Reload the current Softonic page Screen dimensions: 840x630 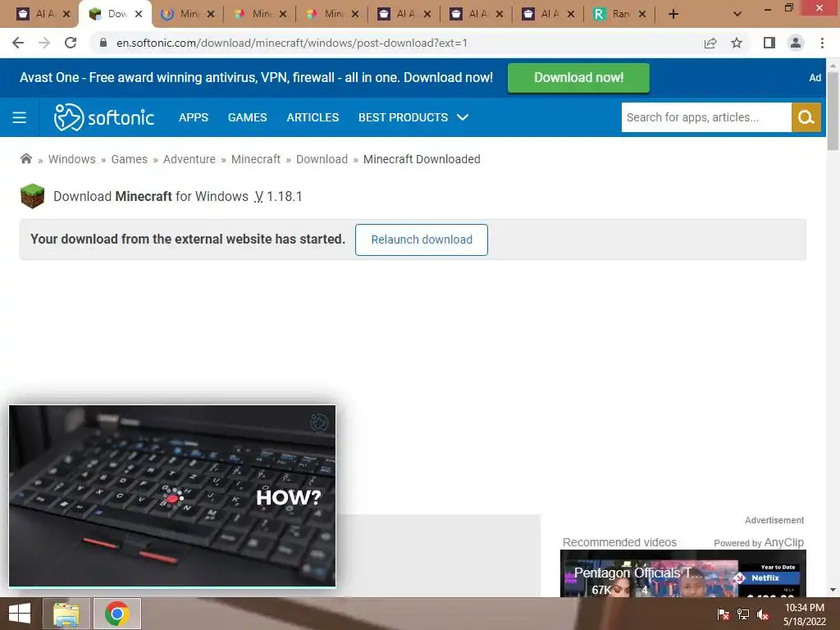[71, 43]
